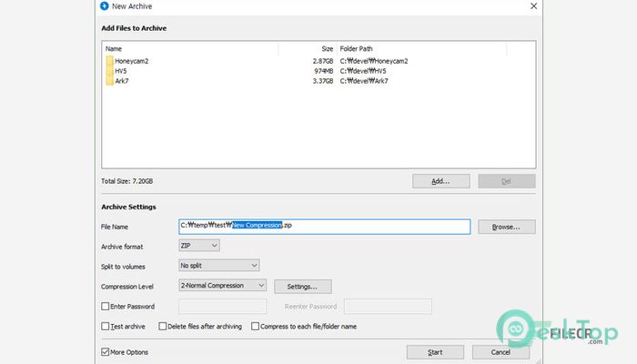Click the File Name input field
The height and width of the screenshot is (364, 637).
(x=325, y=227)
